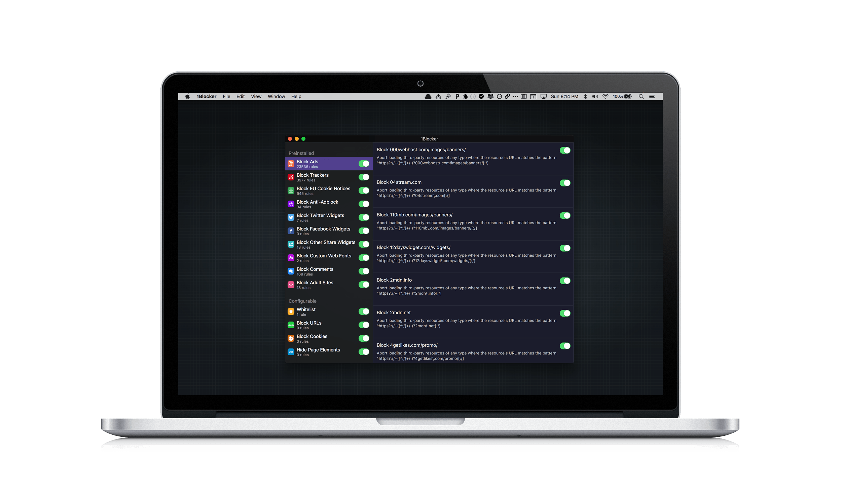Click the Block EU Cookie Notices icon
Image resolution: width=841 pixels, height=504 pixels.
click(291, 190)
